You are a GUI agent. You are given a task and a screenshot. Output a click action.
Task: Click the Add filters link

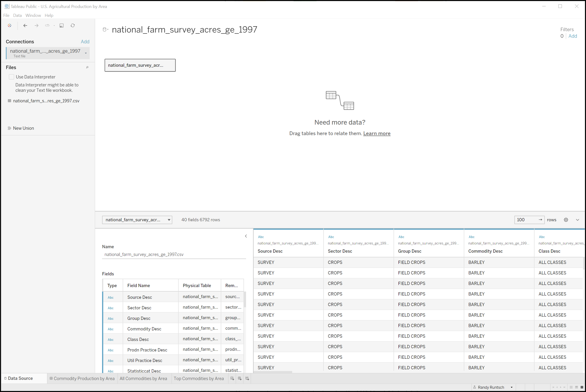(572, 36)
